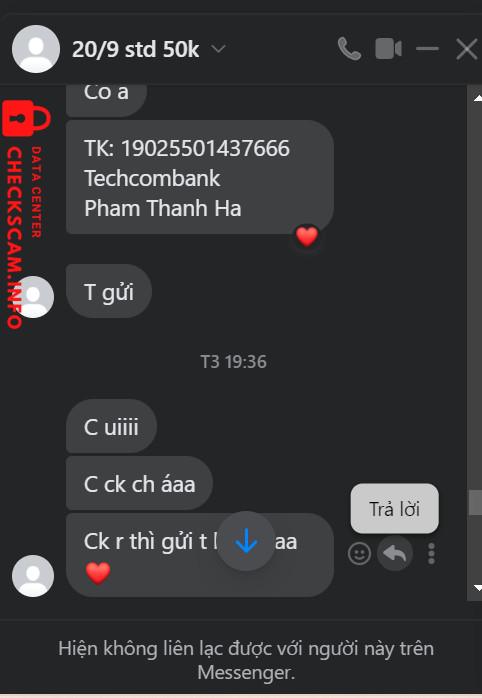Select the 'C ck ch áaa' message
Viewport: 482px width, 698px height.
click(x=139, y=483)
